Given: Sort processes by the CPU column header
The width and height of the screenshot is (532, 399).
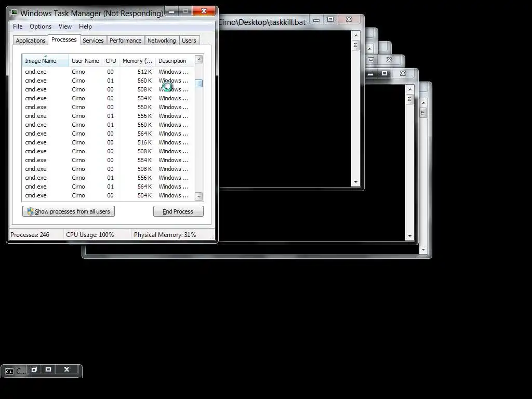Looking at the screenshot, I should [x=111, y=61].
